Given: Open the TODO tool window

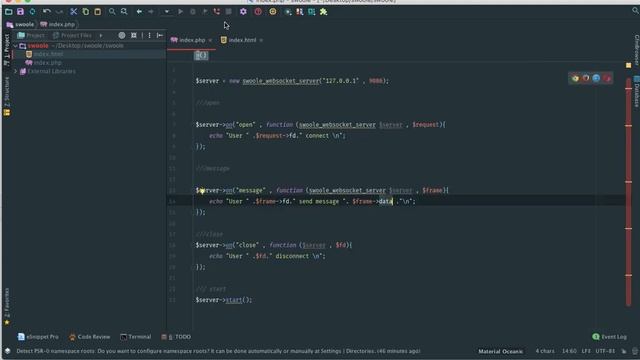Looking at the screenshot, I should click(176, 337).
